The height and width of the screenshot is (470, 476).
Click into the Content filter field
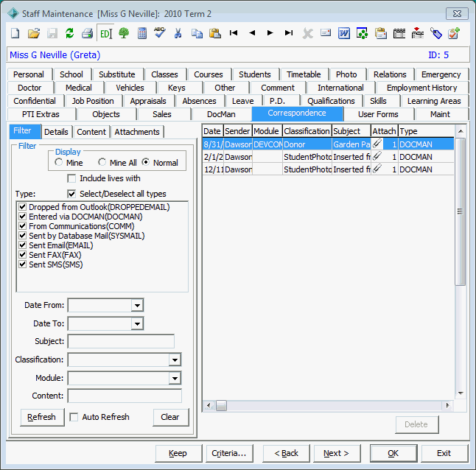[x=125, y=396]
